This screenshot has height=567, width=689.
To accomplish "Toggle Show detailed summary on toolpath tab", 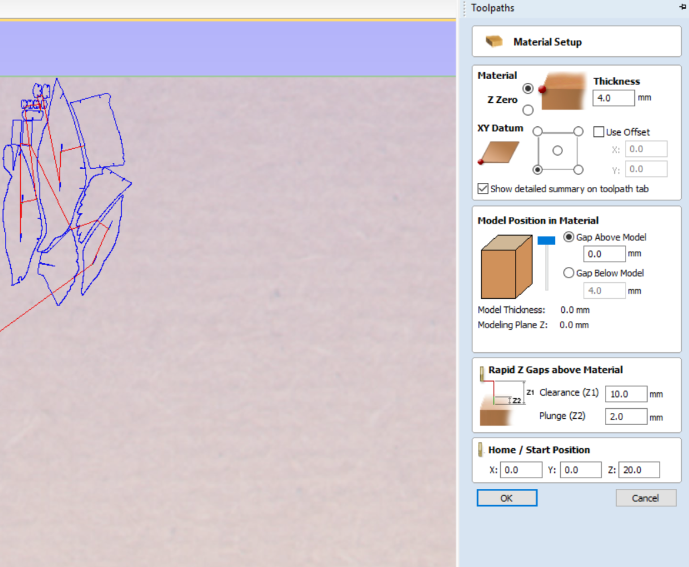I will tap(483, 189).
